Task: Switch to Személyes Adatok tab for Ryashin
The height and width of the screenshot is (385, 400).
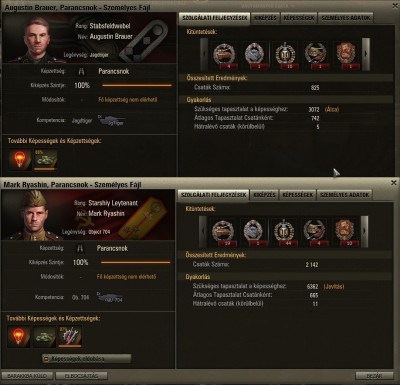Action: tap(344, 195)
